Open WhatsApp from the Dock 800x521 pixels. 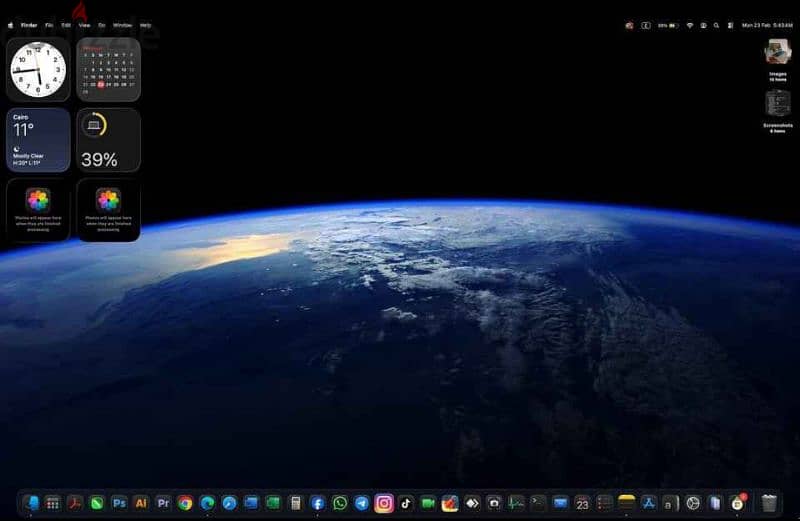coord(340,503)
